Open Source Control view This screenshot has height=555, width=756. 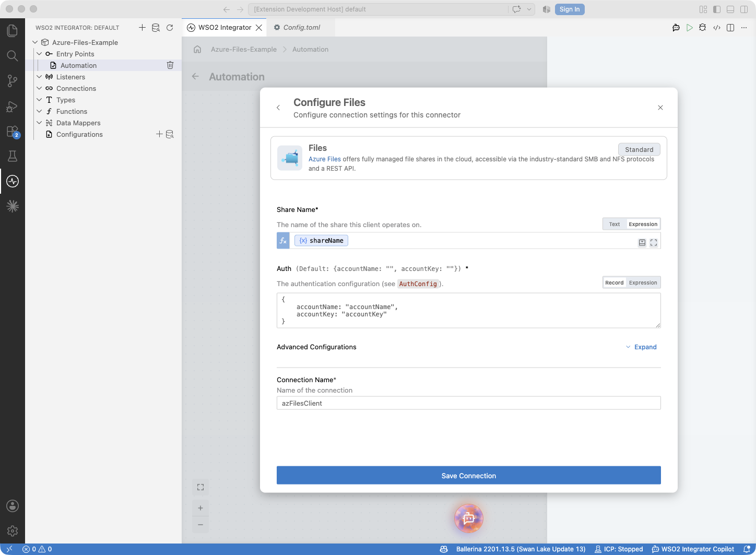coord(13,80)
